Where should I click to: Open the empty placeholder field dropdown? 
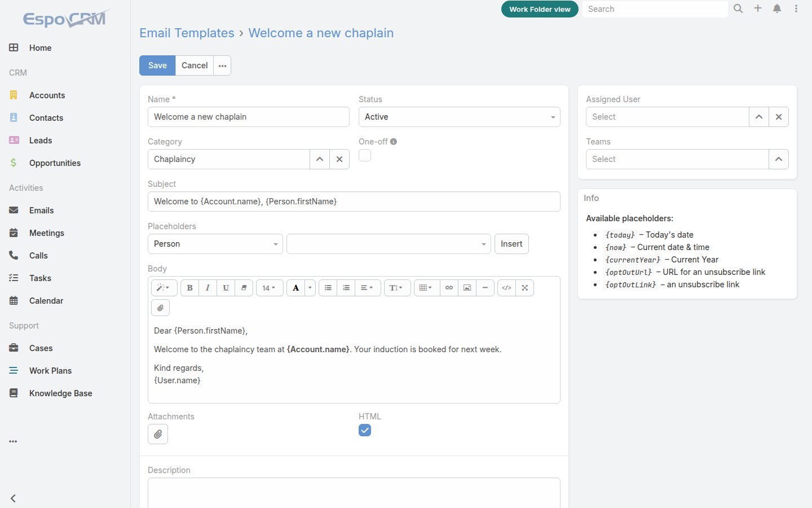pyautogui.click(x=389, y=244)
